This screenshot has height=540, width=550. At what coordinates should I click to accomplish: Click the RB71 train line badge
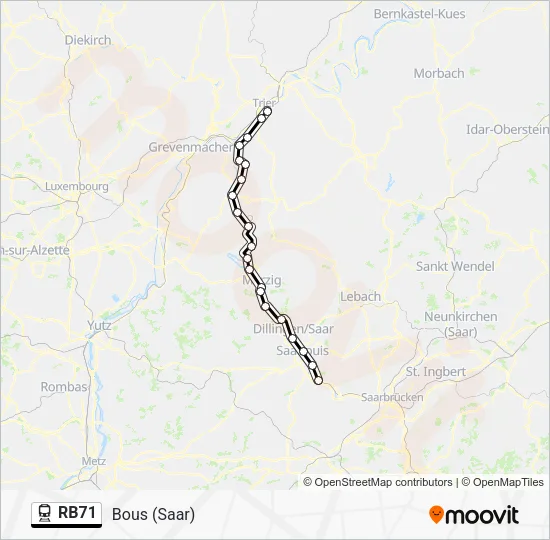click(66, 514)
